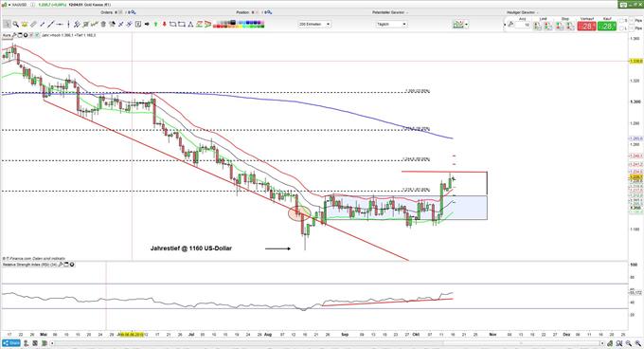Screen dimensions: 644x349
Task: Place a red down arrow marker
Action: coord(165,25)
